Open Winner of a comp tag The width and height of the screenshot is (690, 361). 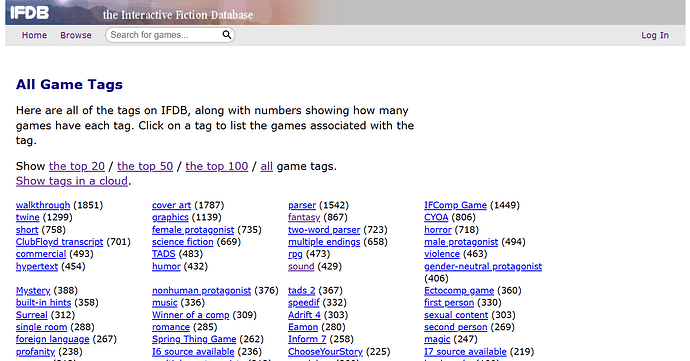click(191, 315)
